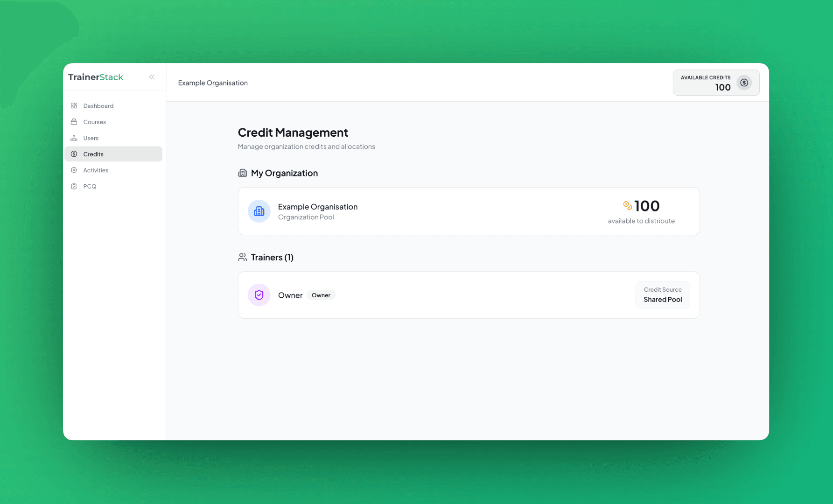Click the Credits dollar icon in sidebar
This screenshot has width=833, height=504.
tap(74, 154)
